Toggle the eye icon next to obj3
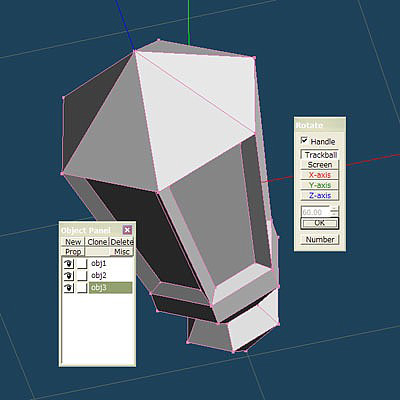400x400 pixels. tap(69, 288)
